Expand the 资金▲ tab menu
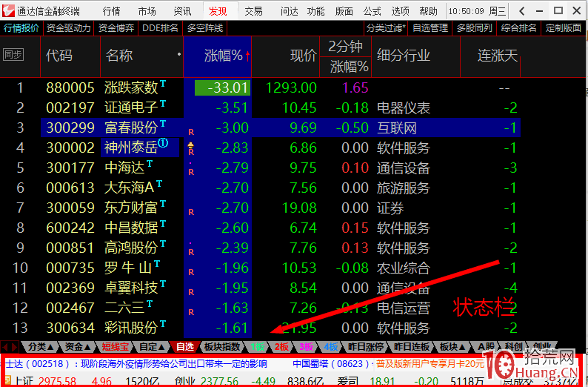 77,346
